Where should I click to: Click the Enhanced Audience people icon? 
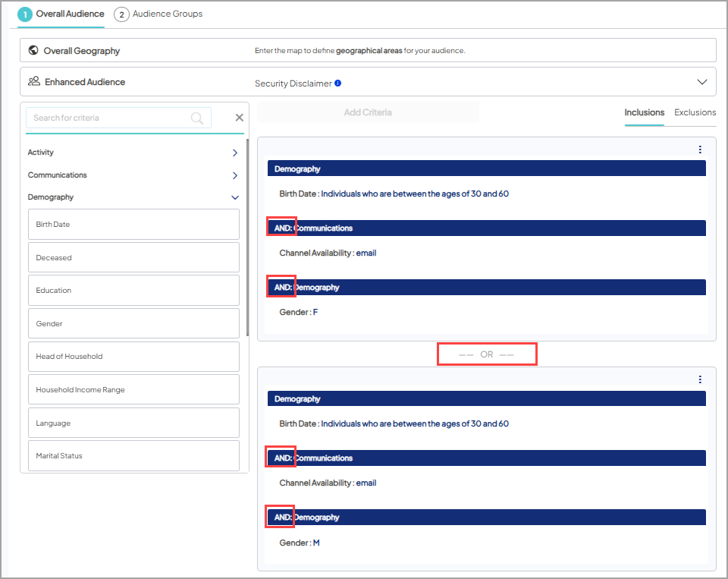33,81
